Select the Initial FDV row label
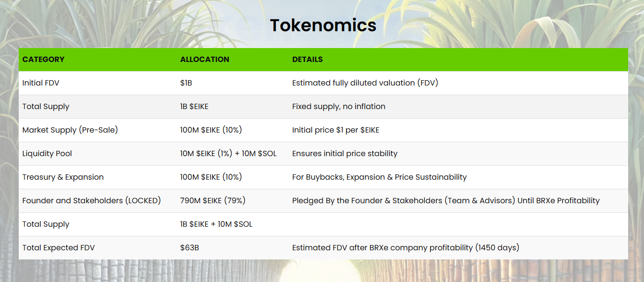 pos(41,83)
